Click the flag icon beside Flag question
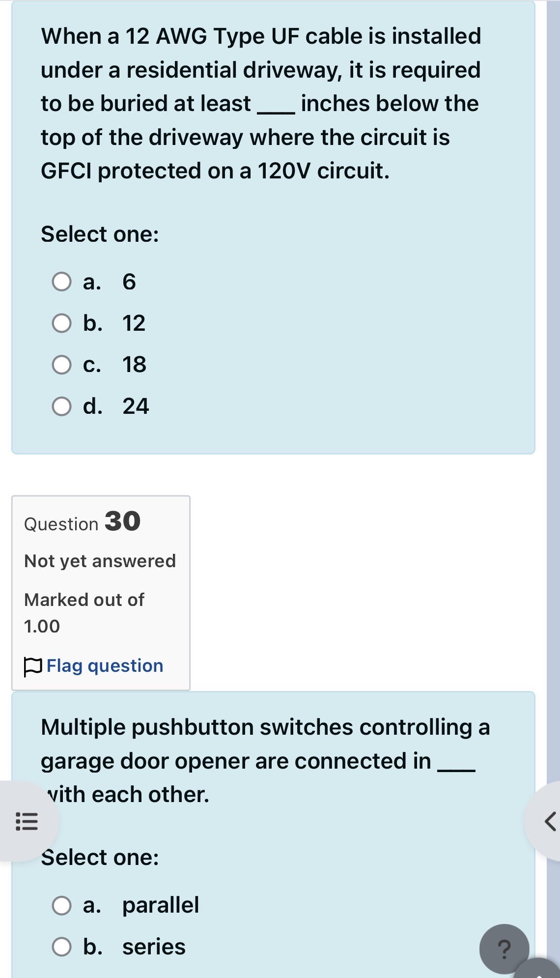Screen dimensions: 560x978 (33, 667)
